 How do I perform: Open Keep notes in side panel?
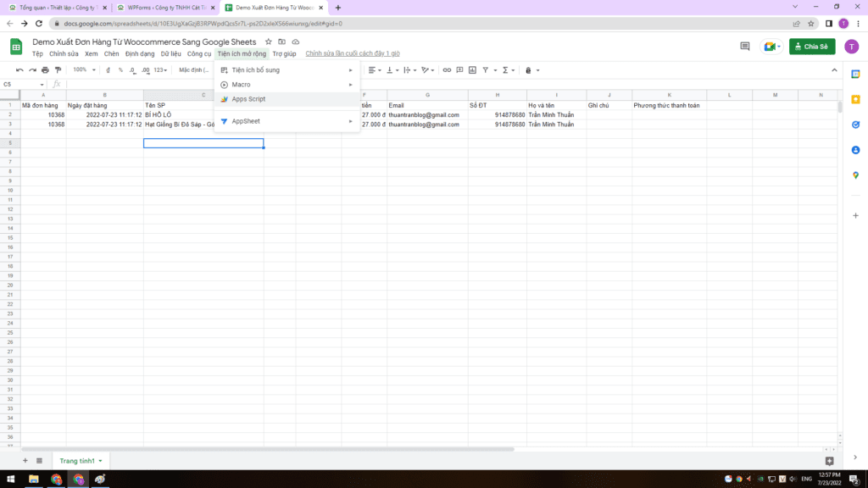(x=856, y=100)
